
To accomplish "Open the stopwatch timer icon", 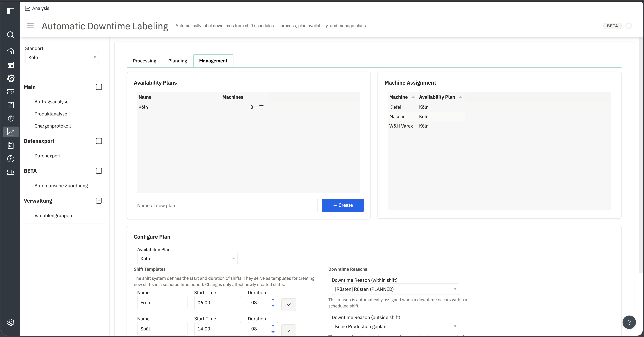I will point(11,118).
